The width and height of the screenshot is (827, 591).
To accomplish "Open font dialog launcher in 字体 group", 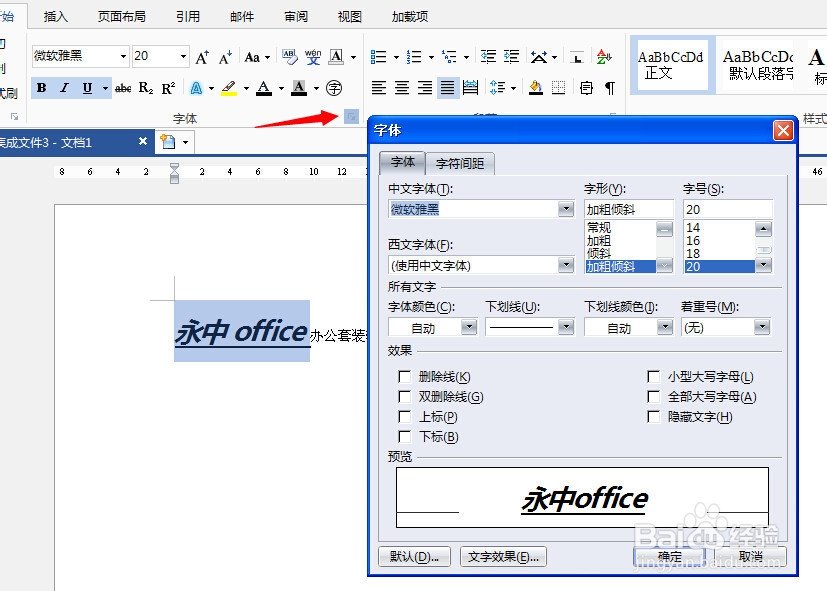I will pyautogui.click(x=351, y=117).
